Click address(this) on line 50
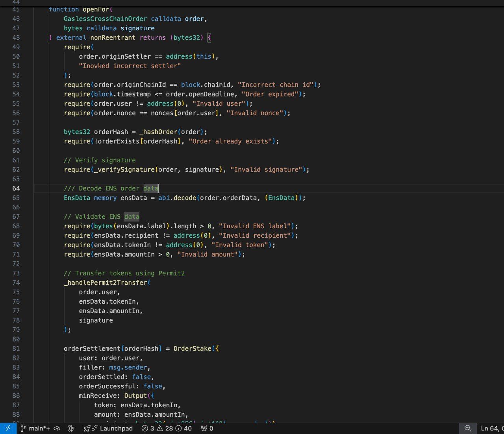This screenshot has width=504, height=434. (x=191, y=56)
